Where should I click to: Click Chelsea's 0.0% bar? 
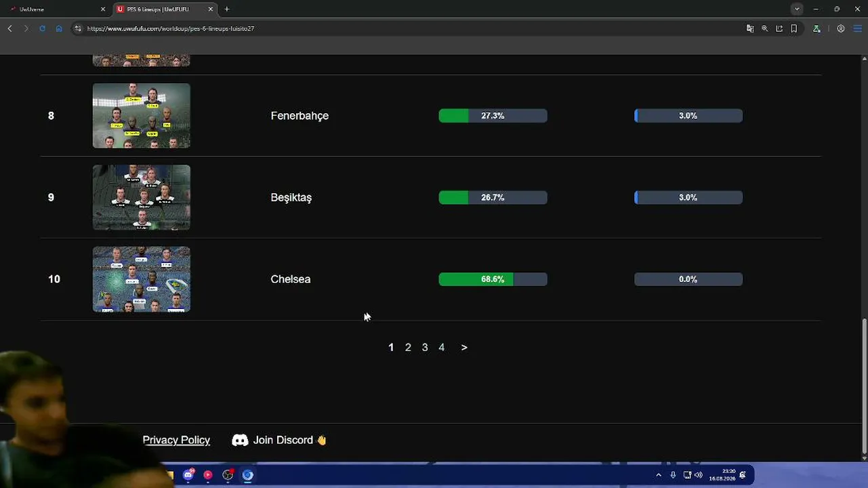[688, 279]
